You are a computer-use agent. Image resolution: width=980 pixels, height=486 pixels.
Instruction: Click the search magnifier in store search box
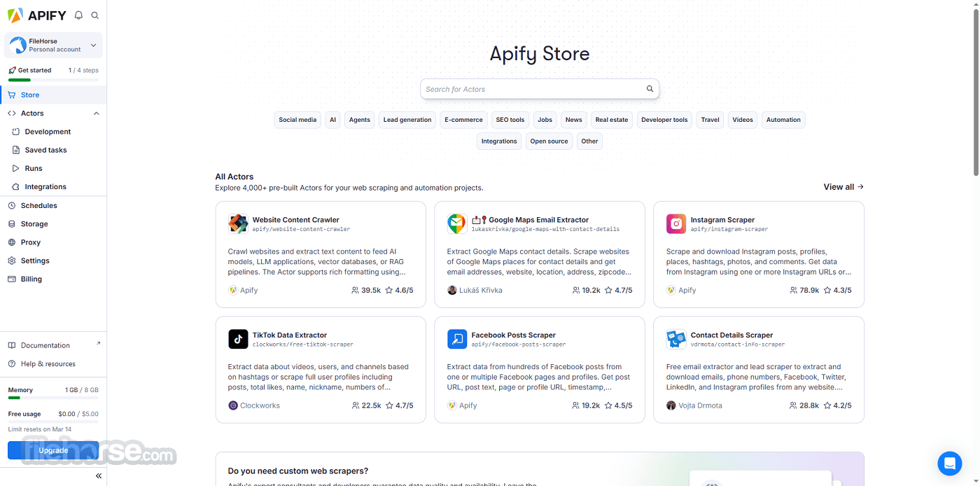(x=650, y=89)
